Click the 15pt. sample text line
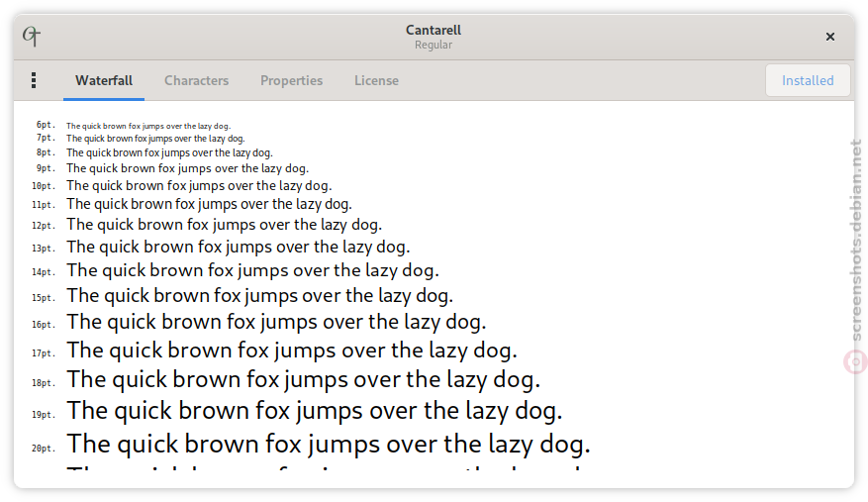The image size is (868, 502). pos(260,296)
